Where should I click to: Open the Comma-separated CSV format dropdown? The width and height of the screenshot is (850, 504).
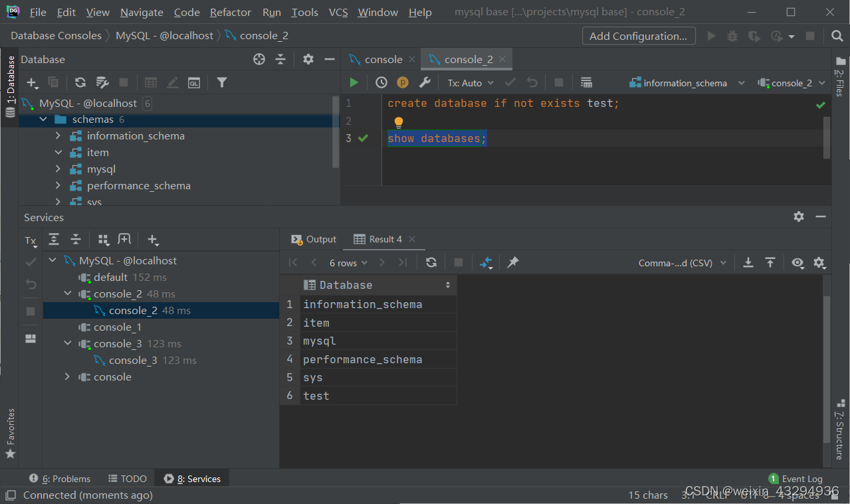[x=683, y=263]
